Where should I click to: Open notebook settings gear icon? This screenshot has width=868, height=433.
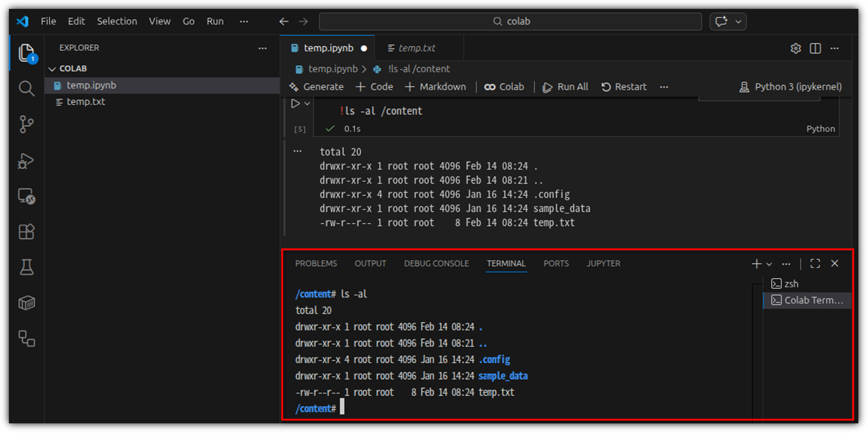[x=796, y=49]
